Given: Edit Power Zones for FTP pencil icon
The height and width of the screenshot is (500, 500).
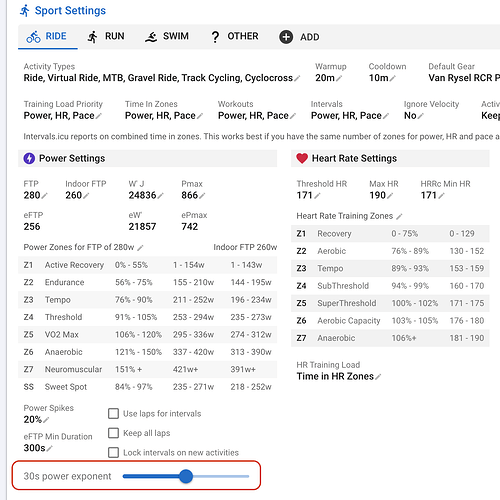Looking at the screenshot, I should pos(140,248).
